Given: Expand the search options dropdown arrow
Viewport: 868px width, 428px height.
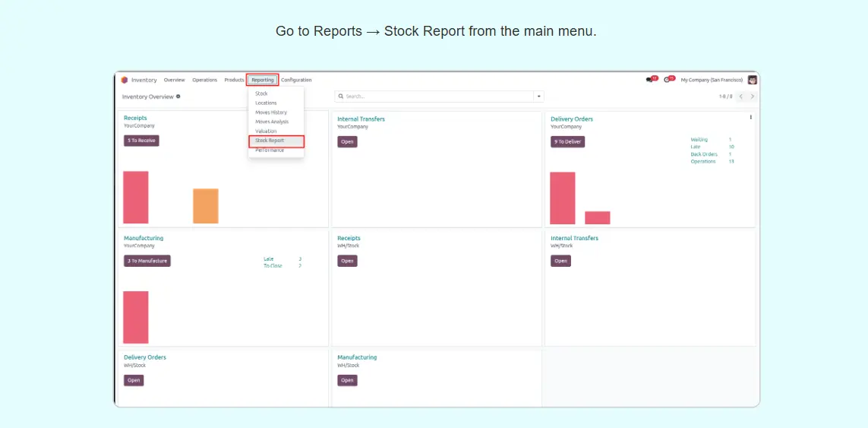Looking at the screenshot, I should [x=539, y=97].
